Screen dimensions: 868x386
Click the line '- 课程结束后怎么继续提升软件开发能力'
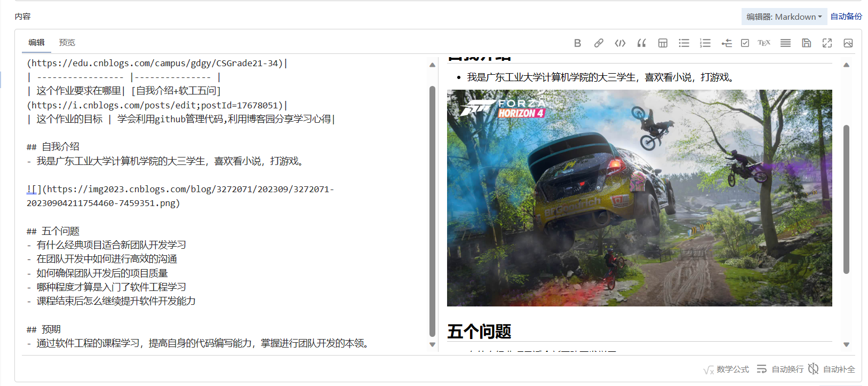(x=111, y=301)
